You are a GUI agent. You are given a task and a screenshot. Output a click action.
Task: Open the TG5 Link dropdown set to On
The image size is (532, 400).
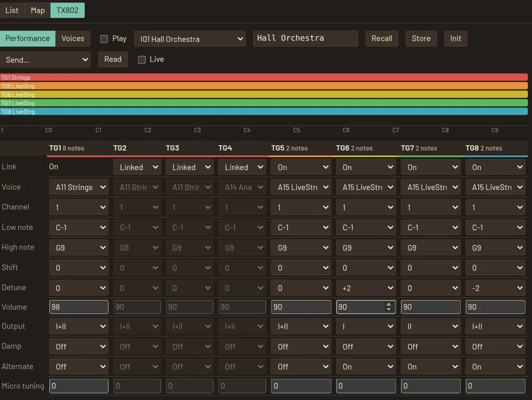pyautogui.click(x=301, y=167)
